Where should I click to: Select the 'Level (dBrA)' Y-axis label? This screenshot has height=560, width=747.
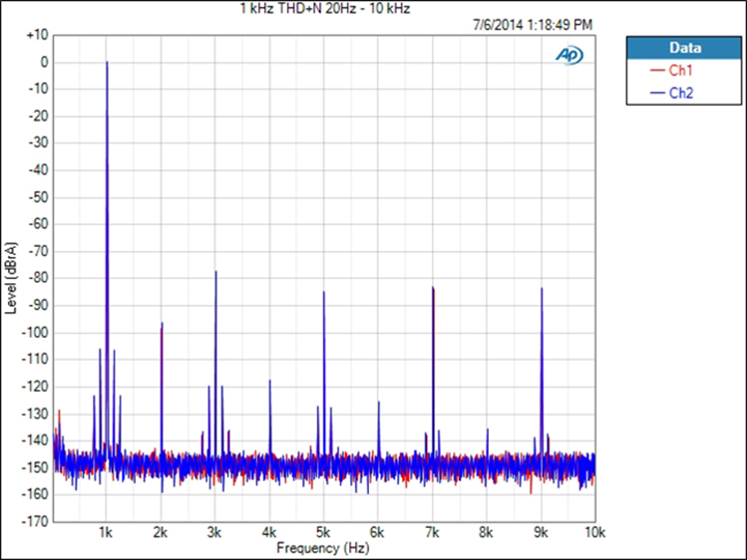[x=11, y=276]
